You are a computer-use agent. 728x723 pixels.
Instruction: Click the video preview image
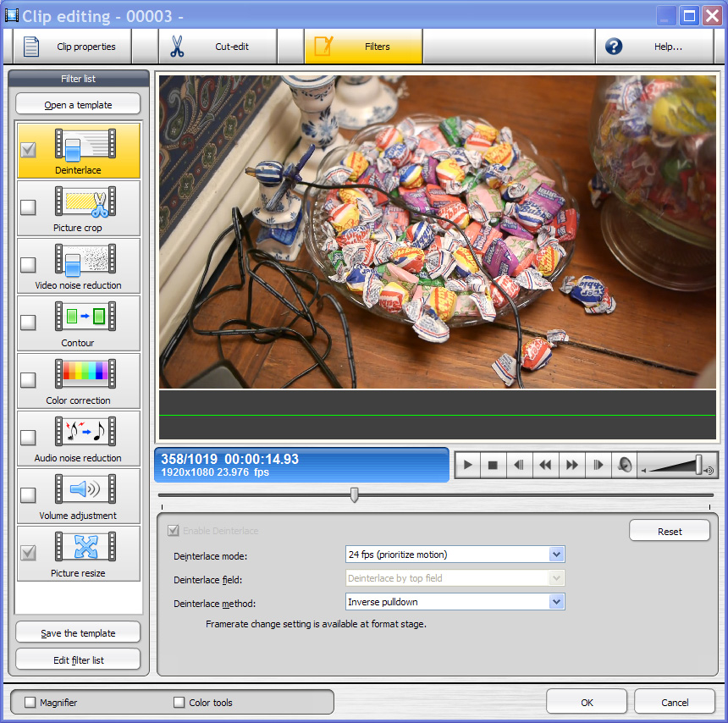pos(438,232)
